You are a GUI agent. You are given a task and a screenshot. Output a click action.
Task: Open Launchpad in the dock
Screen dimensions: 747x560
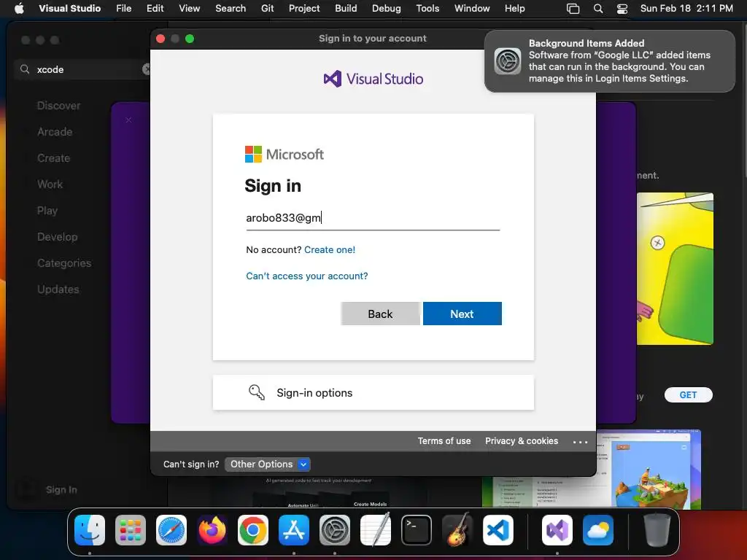click(131, 530)
